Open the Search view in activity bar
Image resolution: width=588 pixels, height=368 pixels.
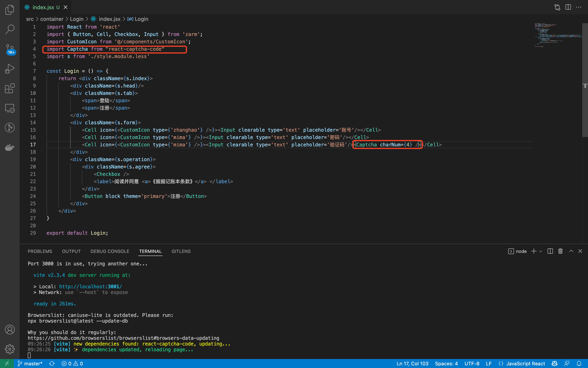[10, 29]
